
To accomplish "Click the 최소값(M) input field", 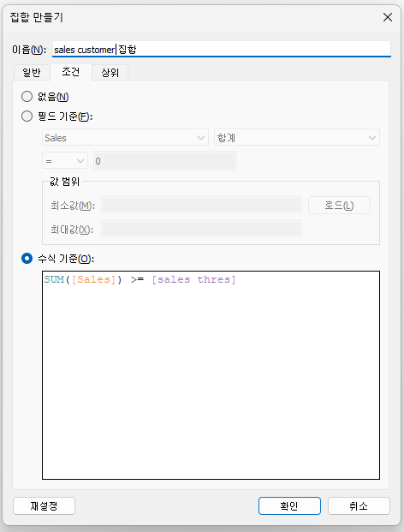I will point(202,206).
